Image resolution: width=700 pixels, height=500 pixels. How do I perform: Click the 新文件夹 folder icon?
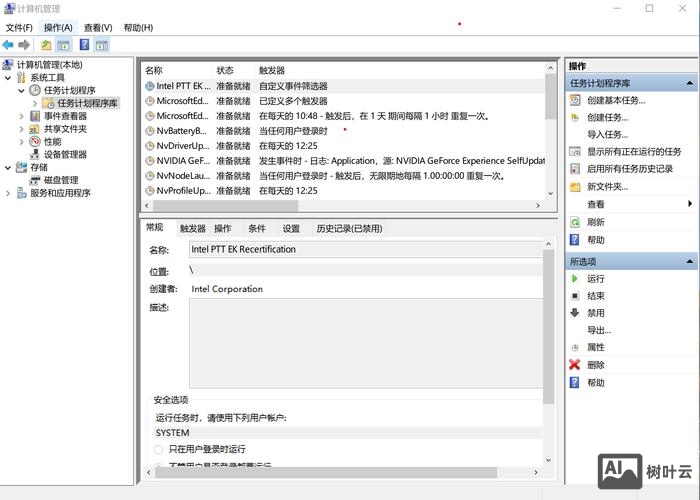[x=575, y=187]
